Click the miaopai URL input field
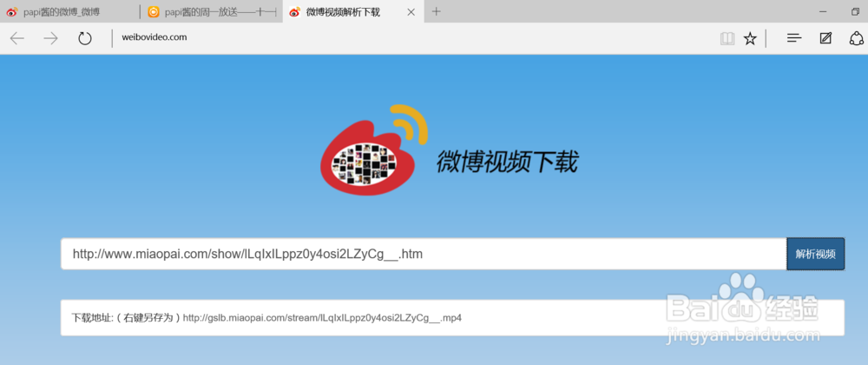Screen dimensions: 868x365 pyautogui.click(x=424, y=255)
